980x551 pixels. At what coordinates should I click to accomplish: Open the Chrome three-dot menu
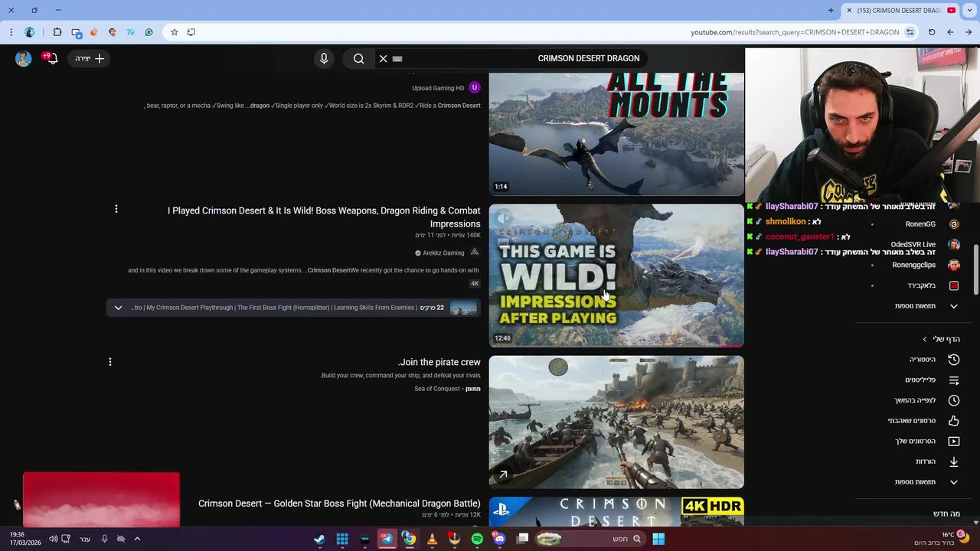11,32
